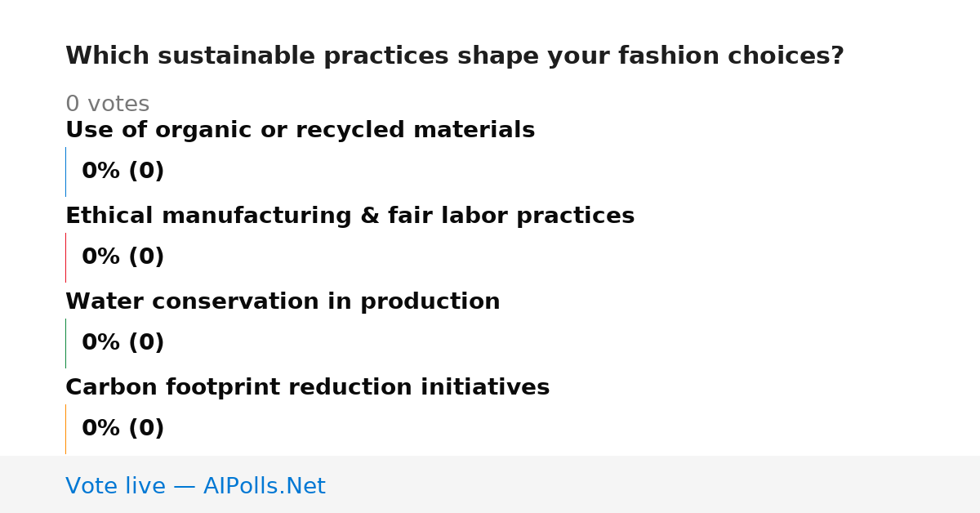Choose Carbon footprint reduction initiatives option
This screenshot has width=980, height=513.
(307, 388)
